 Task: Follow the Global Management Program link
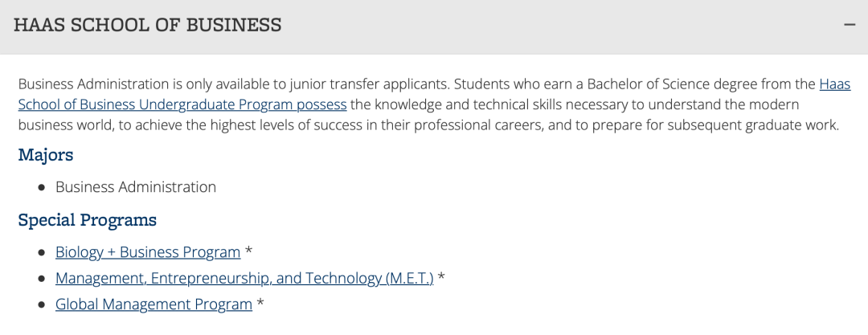point(154,304)
